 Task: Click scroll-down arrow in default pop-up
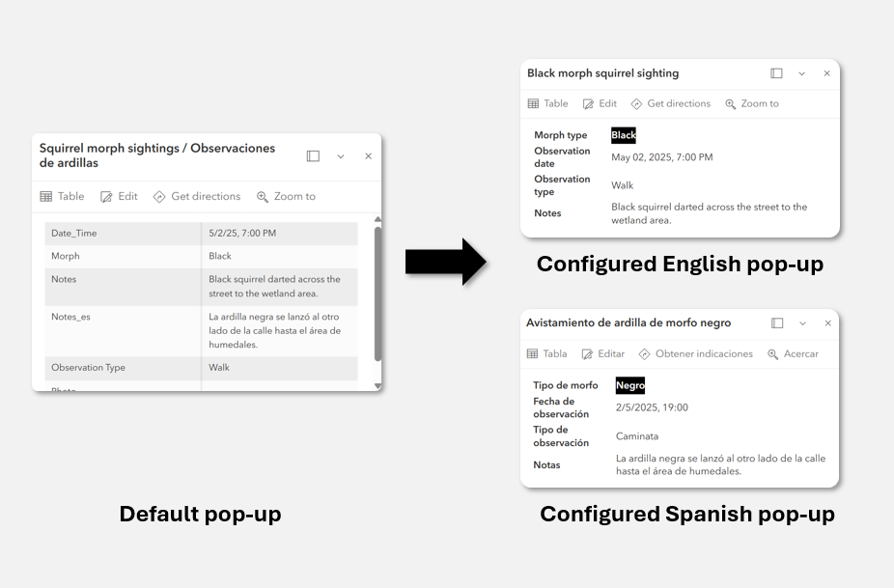(377, 386)
